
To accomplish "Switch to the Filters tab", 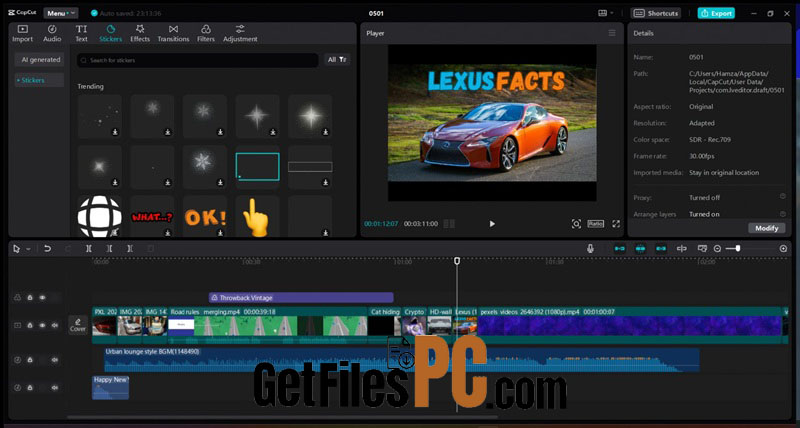I will point(206,33).
